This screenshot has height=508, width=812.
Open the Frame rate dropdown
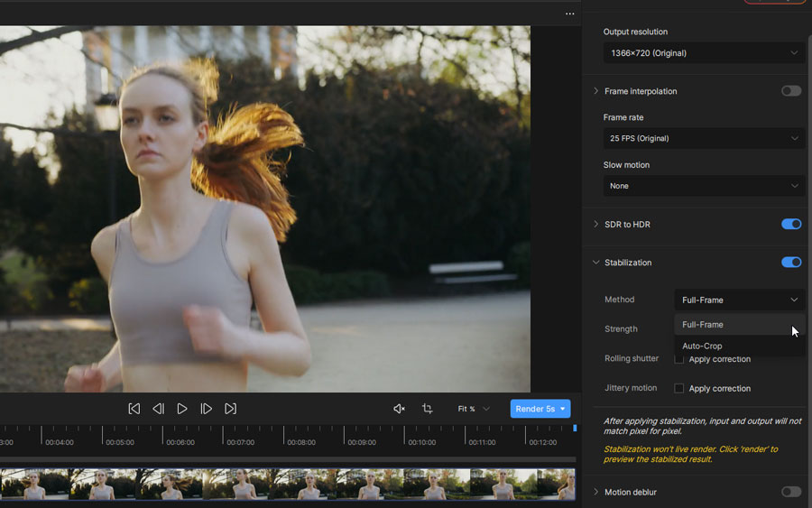(x=704, y=138)
